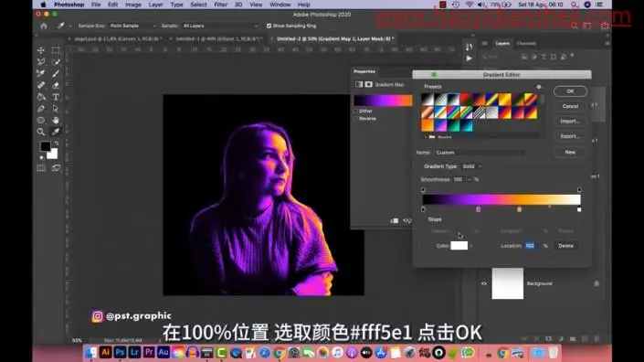
Task: Switch to the Untitled-1 document tab
Action: click(x=218, y=38)
